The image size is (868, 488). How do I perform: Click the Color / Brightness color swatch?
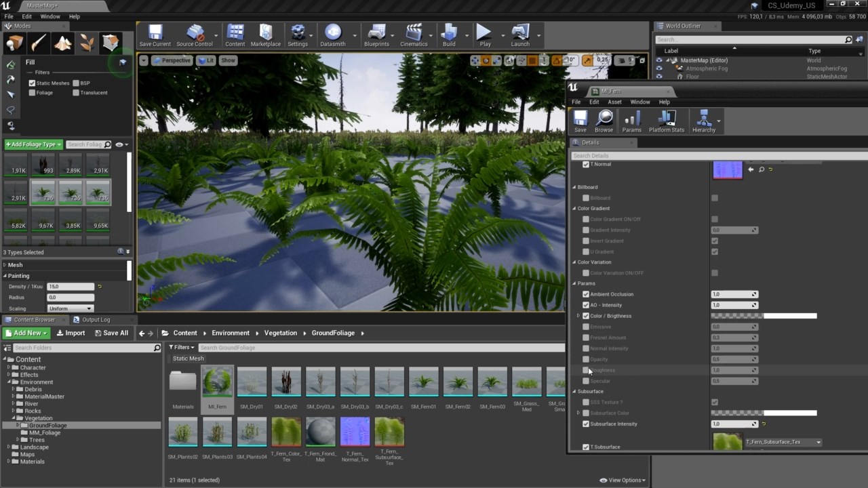pos(763,316)
